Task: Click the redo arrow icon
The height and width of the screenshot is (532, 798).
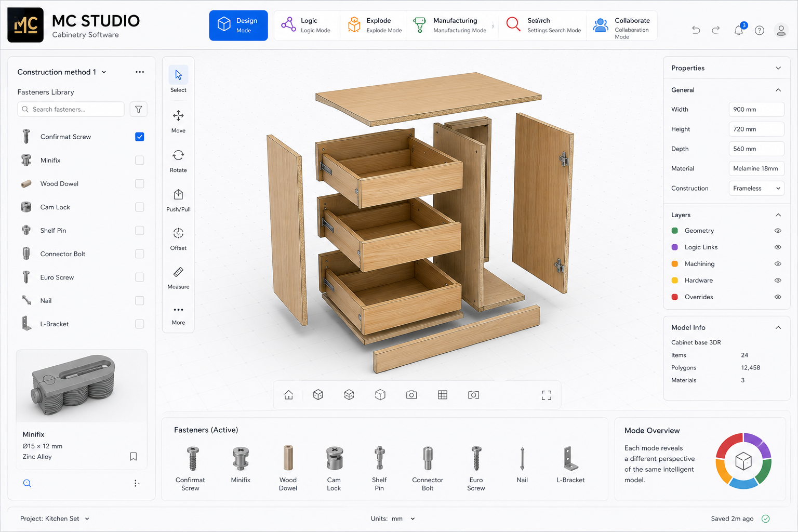Action: tap(716, 30)
